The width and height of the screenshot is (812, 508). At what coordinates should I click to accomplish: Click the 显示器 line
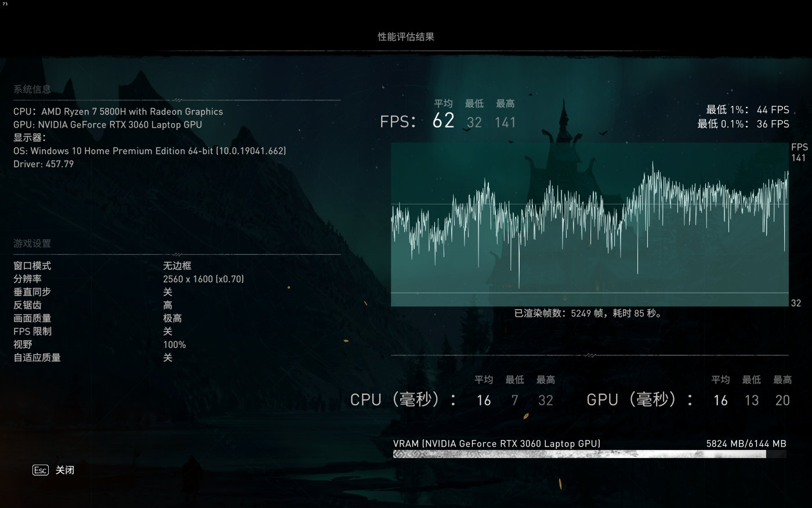point(30,138)
